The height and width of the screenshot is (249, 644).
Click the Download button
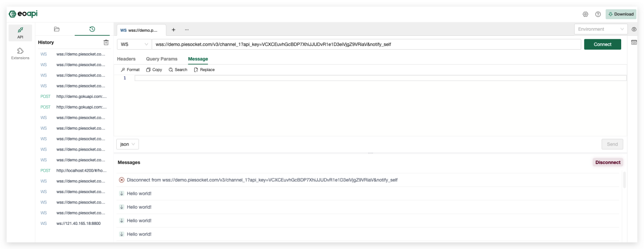(621, 14)
